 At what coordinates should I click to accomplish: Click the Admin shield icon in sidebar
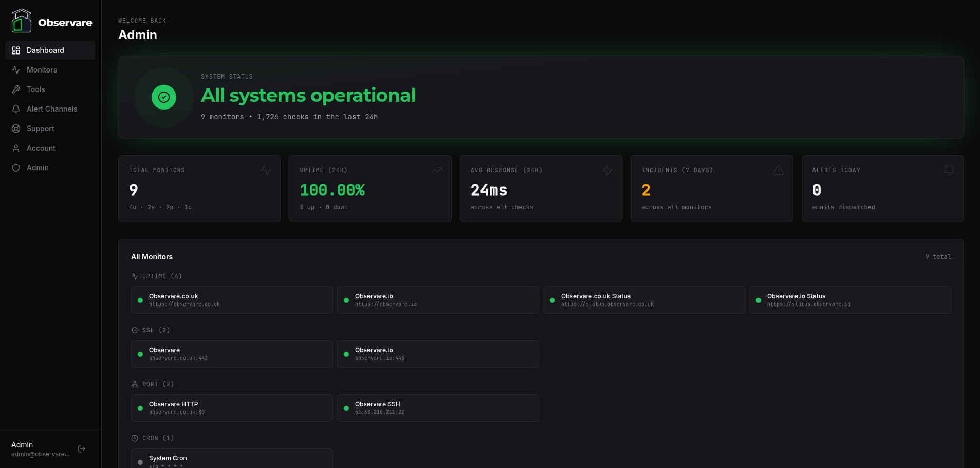(x=16, y=167)
